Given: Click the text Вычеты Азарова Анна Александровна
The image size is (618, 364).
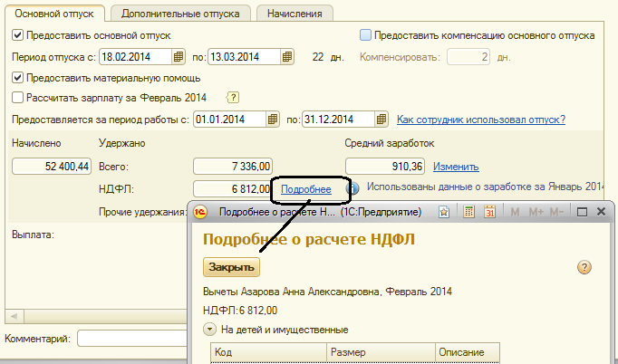Looking at the screenshot, I should click(x=292, y=292).
